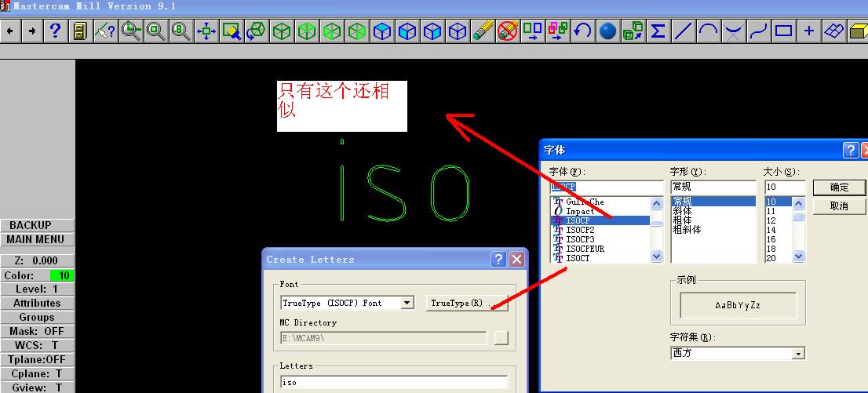Activate dynamic rotate cube icon

pos(257,31)
